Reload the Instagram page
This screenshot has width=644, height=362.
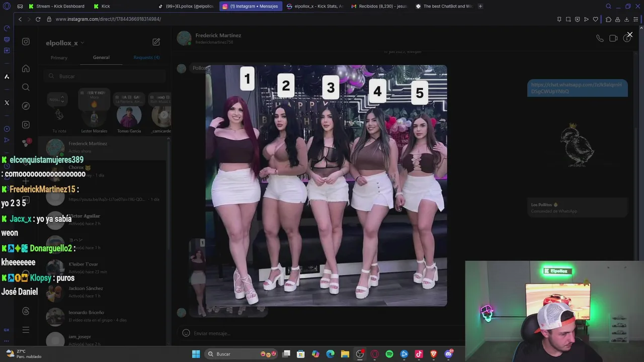click(x=38, y=19)
